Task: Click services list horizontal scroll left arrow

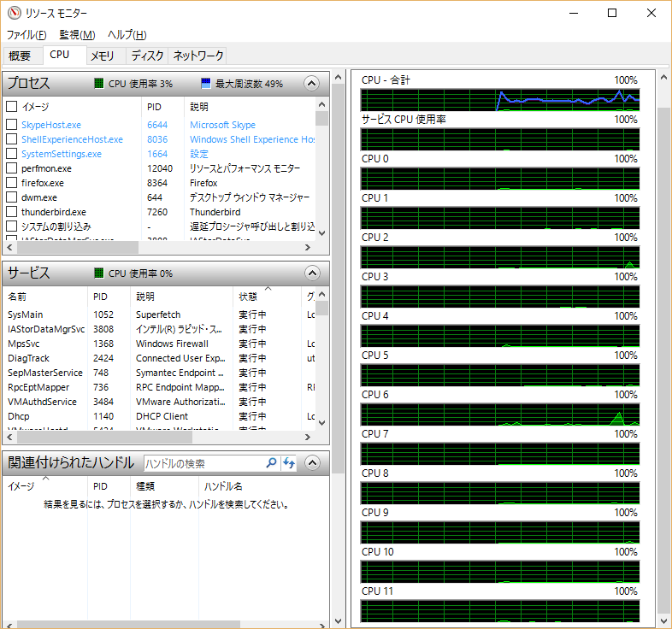Action: coord(9,437)
